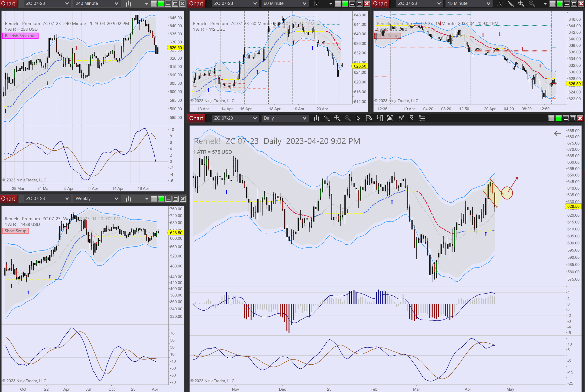The width and height of the screenshot is (585, 392).
Task: Click Chart tab of 15 Minute window
Action: click(380, 4)
